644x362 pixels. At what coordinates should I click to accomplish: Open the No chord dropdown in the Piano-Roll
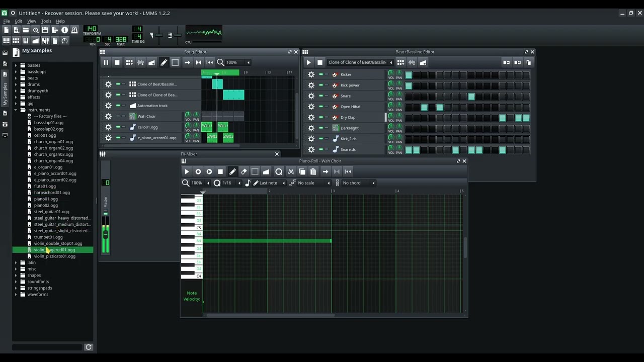click(358, 183)
